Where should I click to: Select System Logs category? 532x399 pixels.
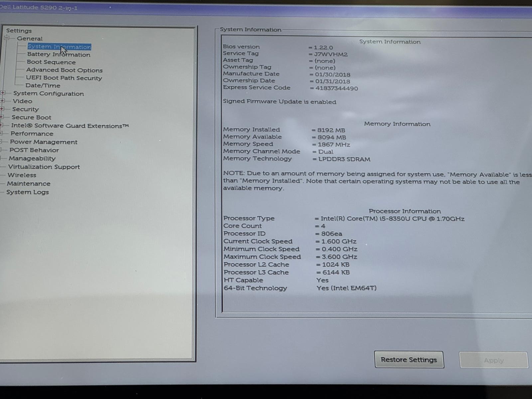[28, 192]
